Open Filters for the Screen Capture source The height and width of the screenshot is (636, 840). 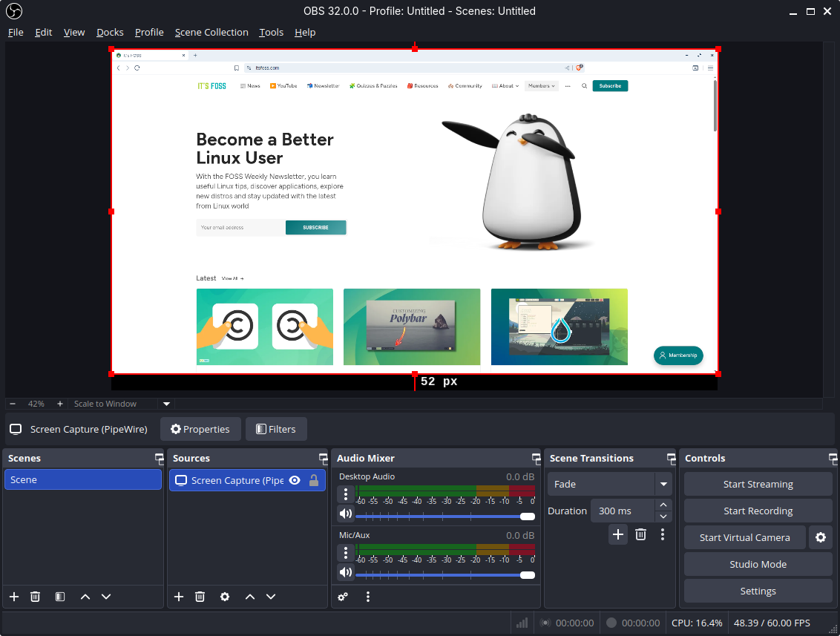276,429
